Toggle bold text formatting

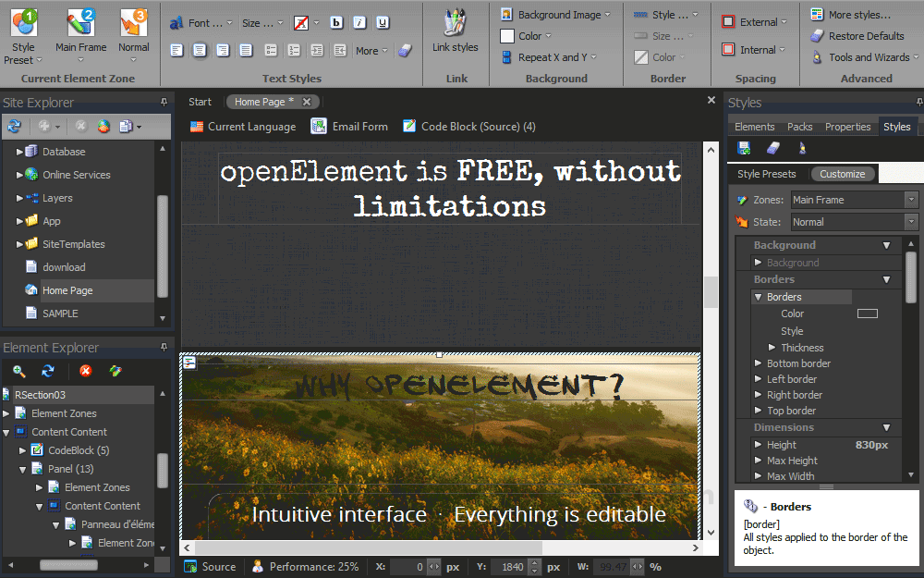click(335, 21)
